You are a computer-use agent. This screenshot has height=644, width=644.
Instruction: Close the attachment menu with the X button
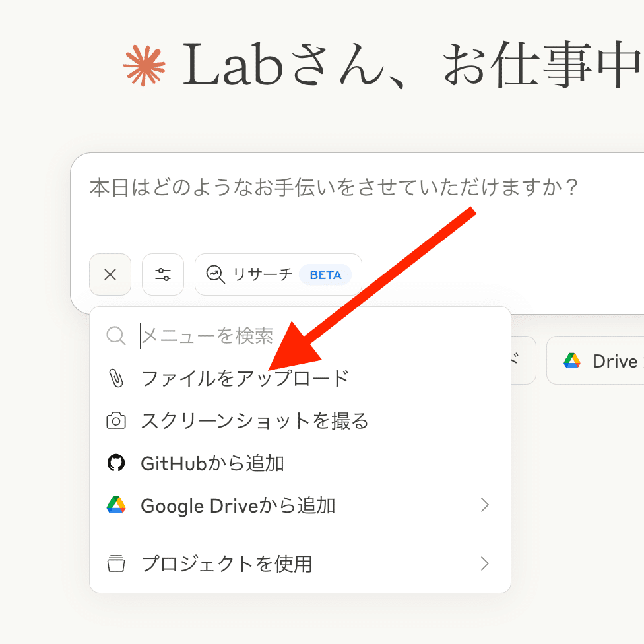[110, 274]
